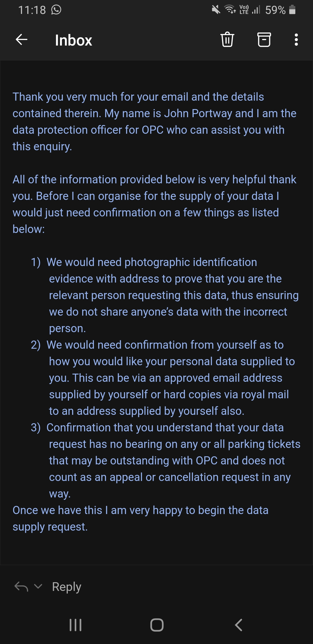Tap the muted sound status icon
Viewport: 313px width, 644px height.
pos(216,10)
